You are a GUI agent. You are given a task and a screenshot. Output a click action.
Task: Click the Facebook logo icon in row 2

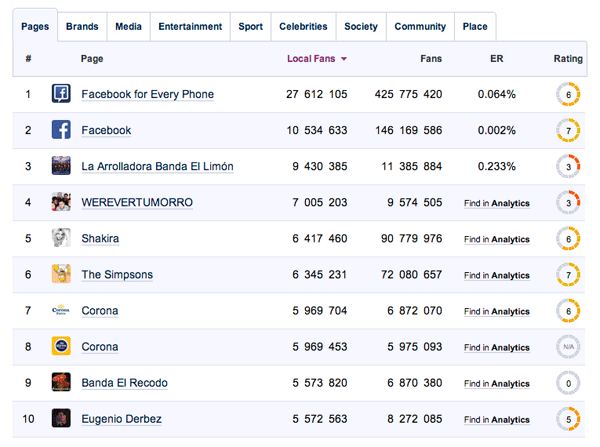(x=61, y=131)
